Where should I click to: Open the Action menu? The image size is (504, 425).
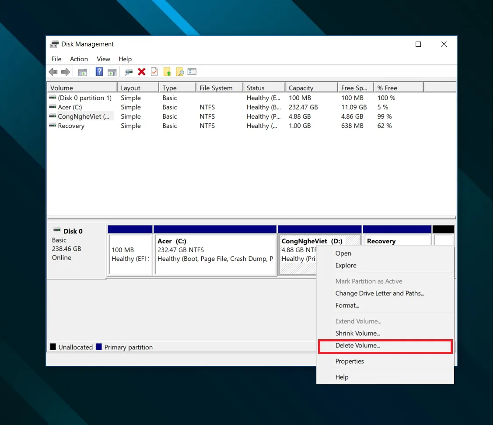click(79, 59)
